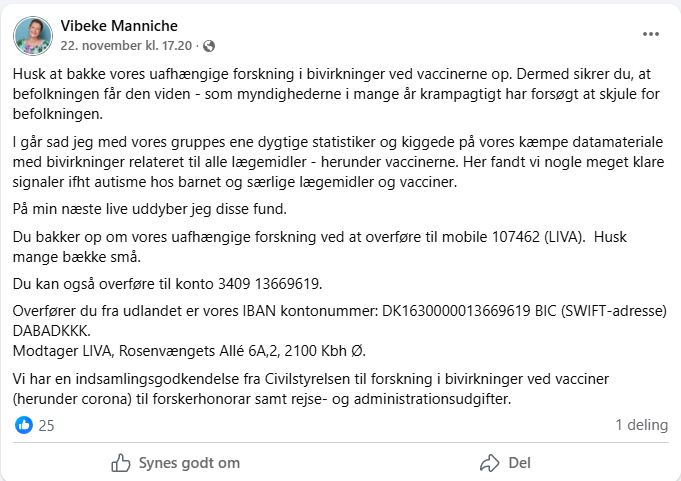Click the mobile number 107462 in the post
Image resolution: width=681 pixels, height=481 pixels.
click(516, 237)
